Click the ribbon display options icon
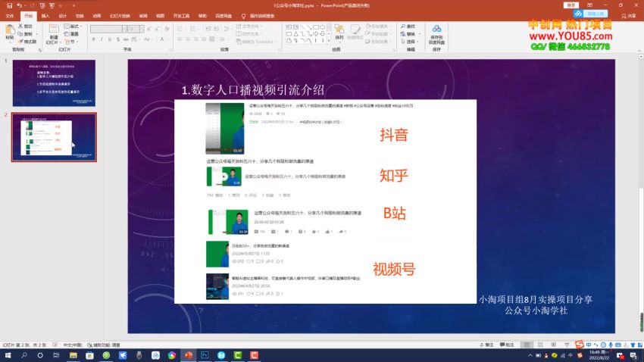644x362 pixels. 589,5
